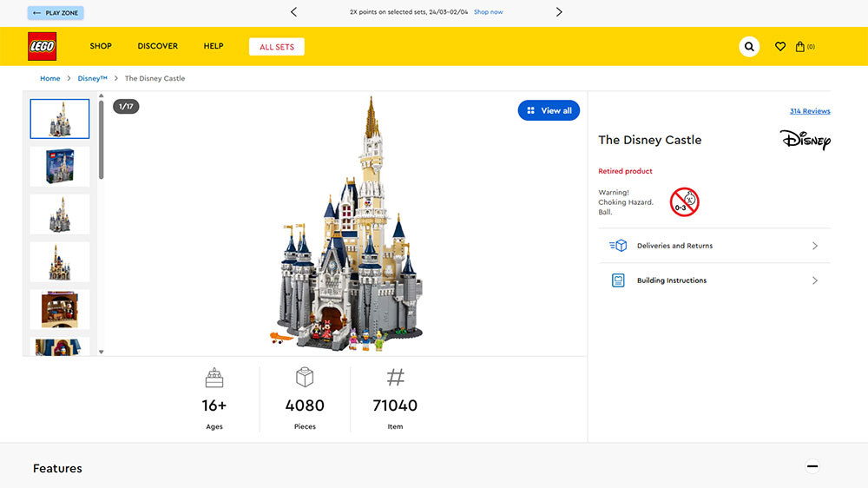
Task: Show next promo banner with right arrow
Action: (x=559, y=11)
